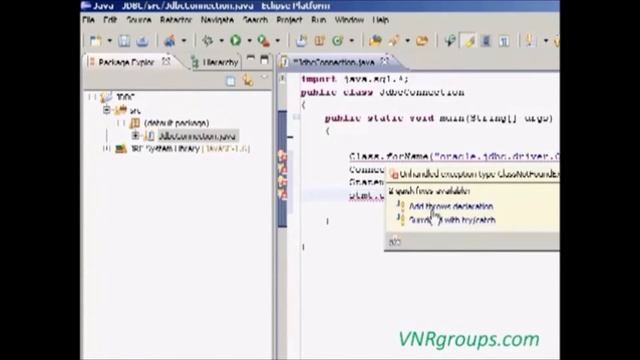Open the Source menu
The height and width of the screenshot is (360, 640).
pyautogui.click(x=139, y=20)
